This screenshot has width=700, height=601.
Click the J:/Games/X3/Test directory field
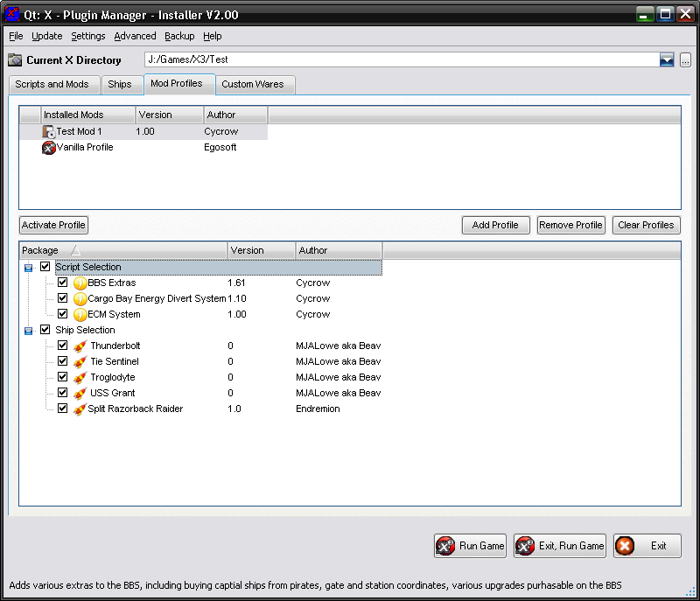pos(402,59)
